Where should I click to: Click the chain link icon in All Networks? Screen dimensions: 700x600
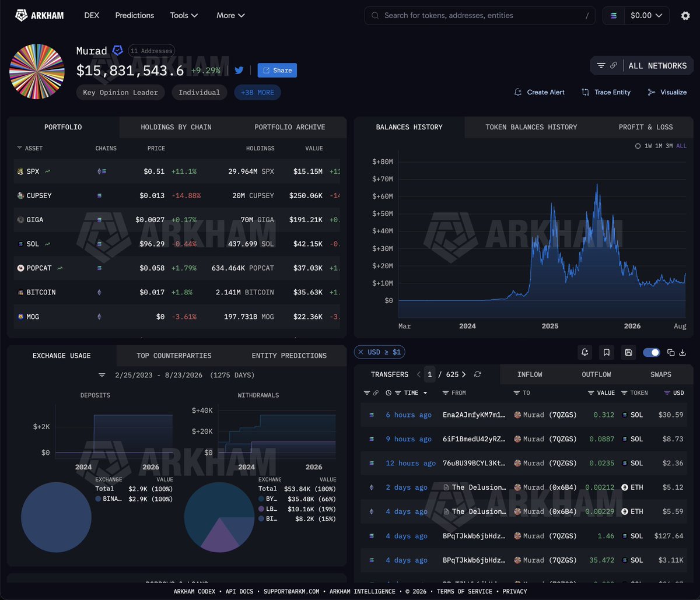coord(614,66)
